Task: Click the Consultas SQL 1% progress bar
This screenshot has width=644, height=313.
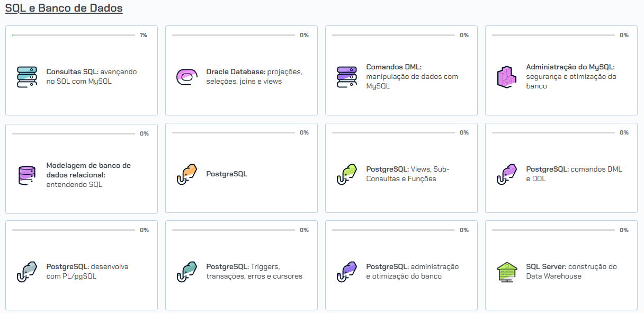Action: pyautogui.click(x=74, y=35)
